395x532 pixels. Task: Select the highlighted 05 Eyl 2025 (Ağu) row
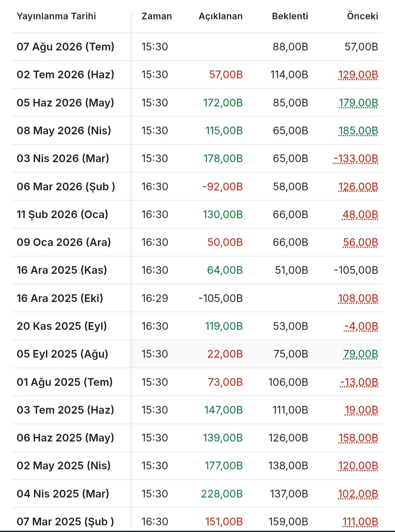click(x=197, y=354)
